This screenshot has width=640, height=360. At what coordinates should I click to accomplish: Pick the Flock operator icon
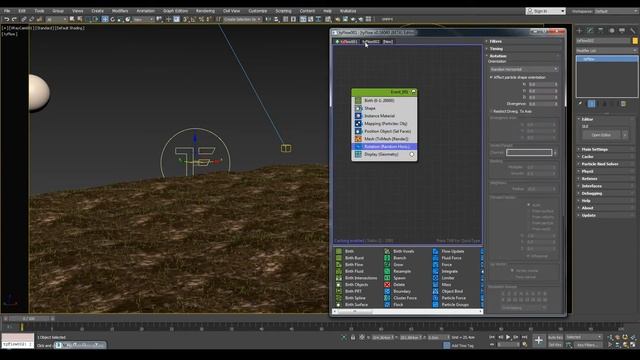click(x=387, y=304)
